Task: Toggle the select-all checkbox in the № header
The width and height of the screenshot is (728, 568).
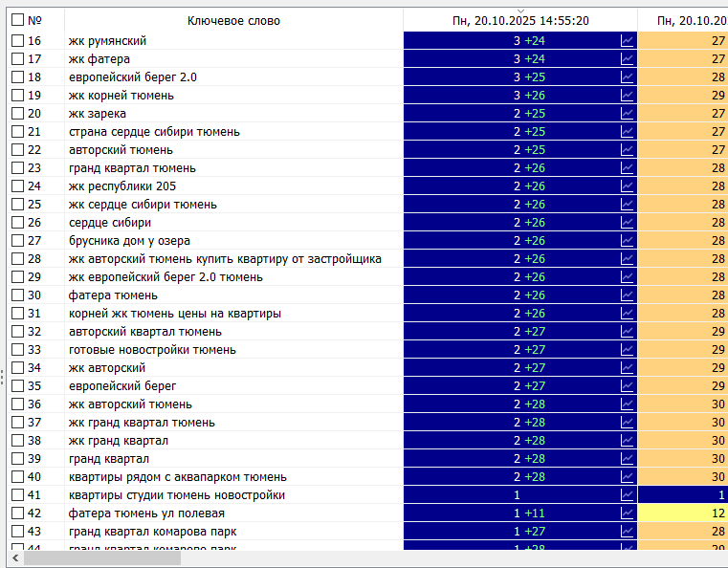Action: [17, 20]
